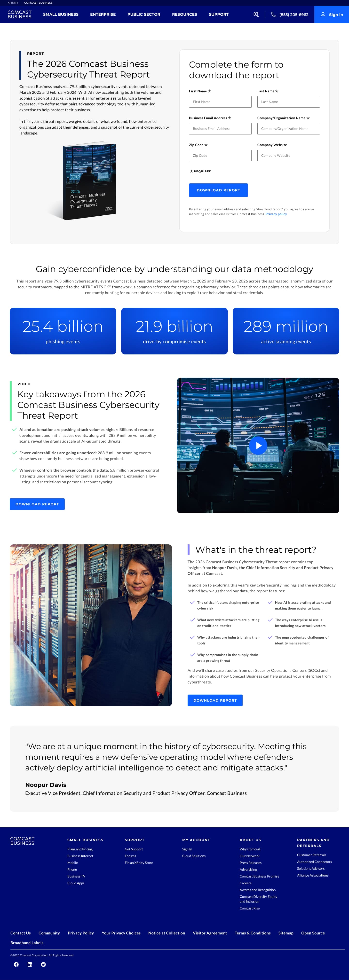Open Broadband Labels link
This screenshot has height=980, width=349.
(x=27, y=943)
